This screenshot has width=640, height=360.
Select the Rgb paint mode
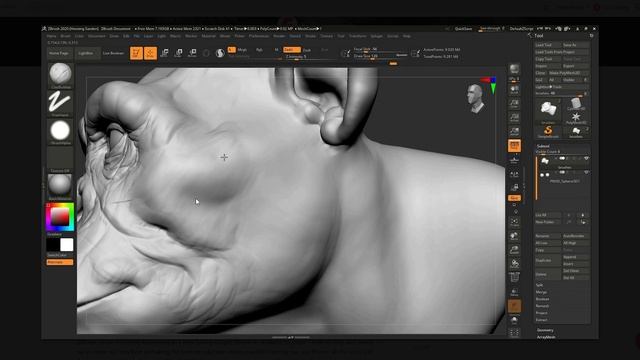click(x=259, y=50)
